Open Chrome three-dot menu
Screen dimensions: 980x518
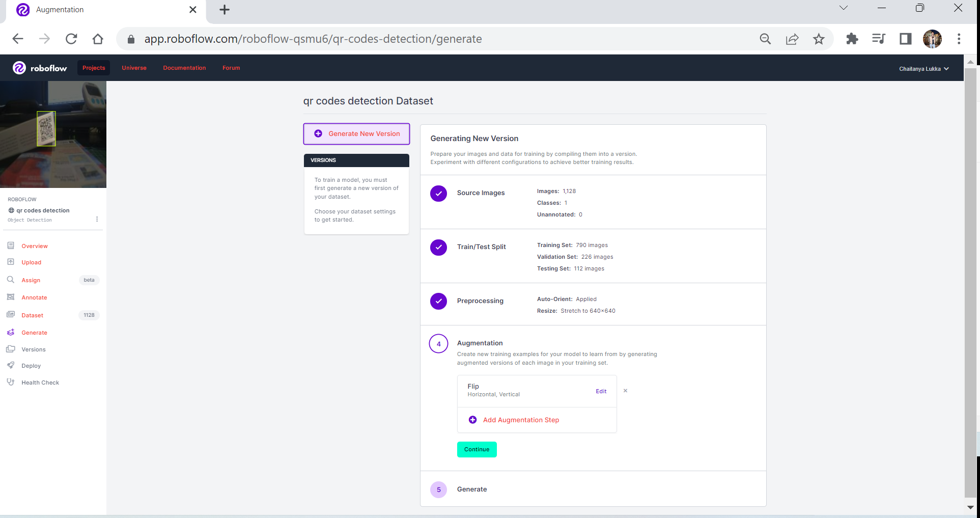coord(959,39)
